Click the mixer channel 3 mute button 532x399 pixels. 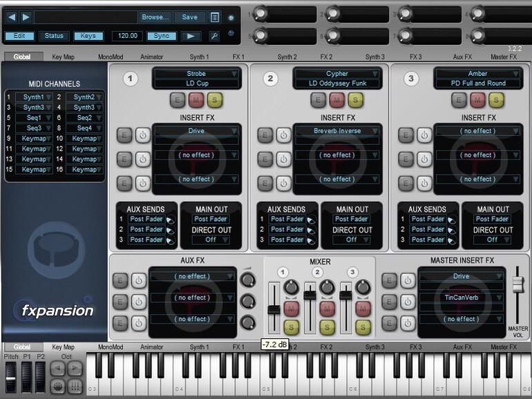tap(363, 309)
